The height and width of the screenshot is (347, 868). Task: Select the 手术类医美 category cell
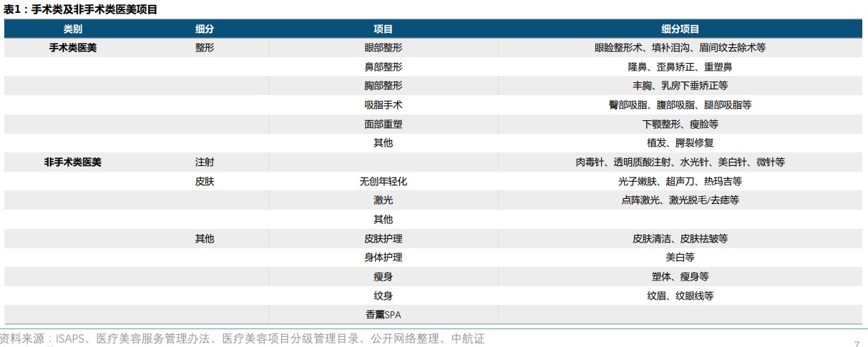point(72,48)
